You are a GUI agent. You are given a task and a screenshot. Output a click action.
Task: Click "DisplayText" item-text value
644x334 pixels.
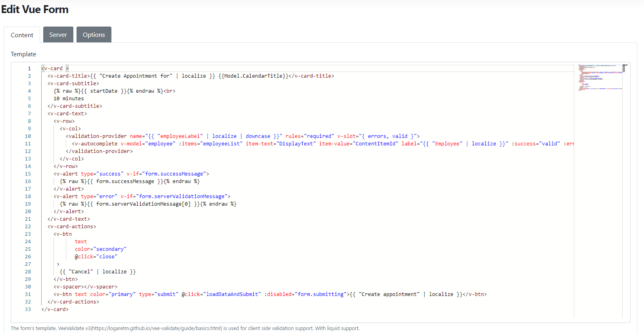pyautogui.click(x=296, y=144)
